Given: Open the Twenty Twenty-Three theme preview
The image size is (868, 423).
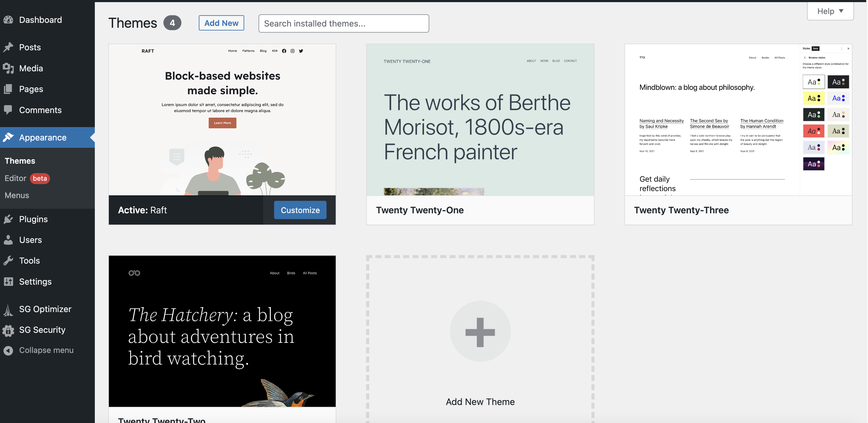Looking at the screenshot, I should click(x=738, y=119).
